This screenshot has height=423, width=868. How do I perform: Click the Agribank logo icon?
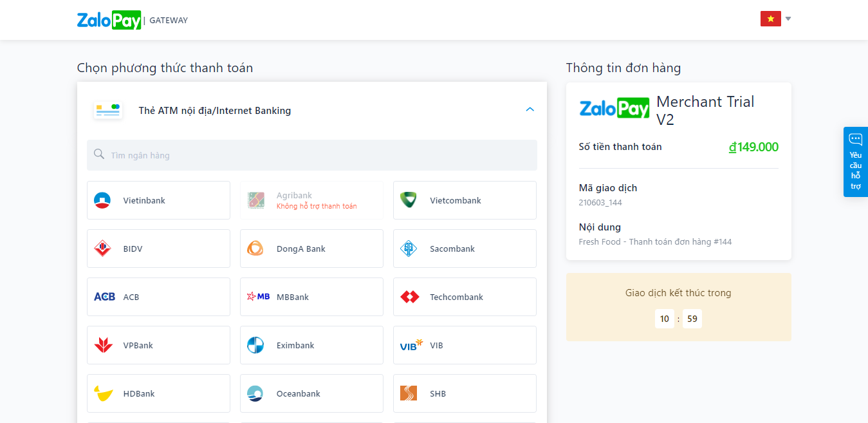(x=255, y=200)
